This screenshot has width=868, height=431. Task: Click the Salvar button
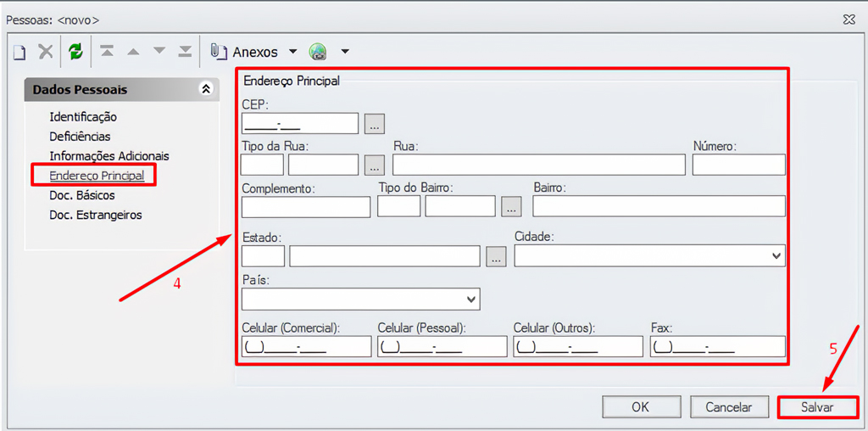tap(817, 407)
